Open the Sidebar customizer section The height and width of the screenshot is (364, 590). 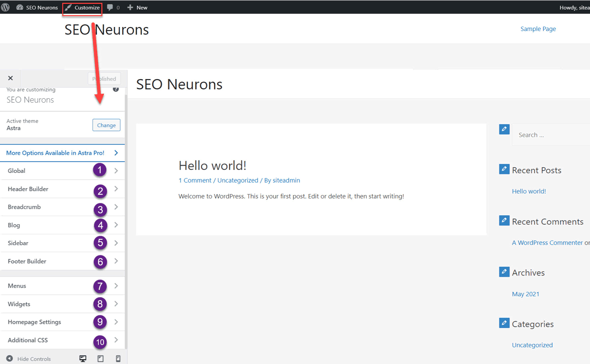(x=62, y=243)
